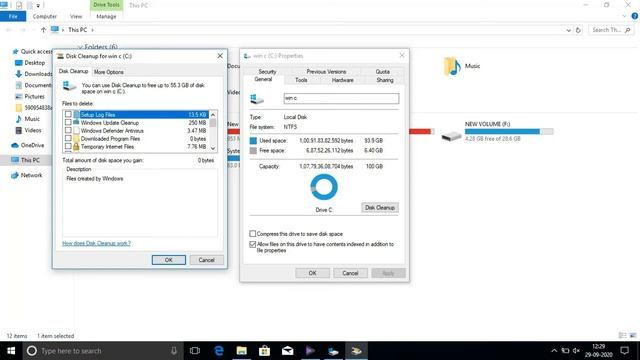Open Tools tab in Properties
This screenshot has height=360, width=640.
(301, 80)
